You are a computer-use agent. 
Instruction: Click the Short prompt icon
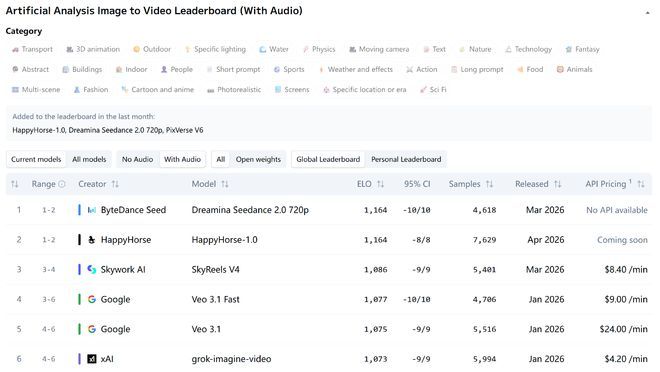coord(209,69)
